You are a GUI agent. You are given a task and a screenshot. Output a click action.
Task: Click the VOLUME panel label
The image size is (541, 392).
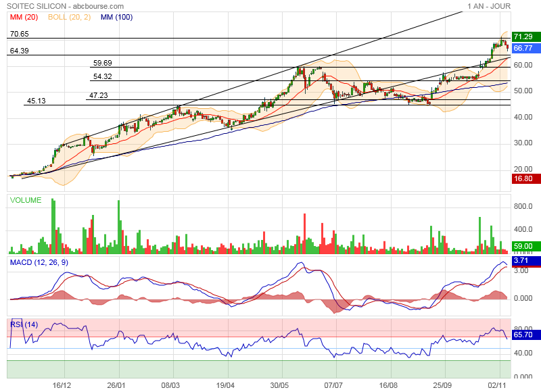[26, 200]
